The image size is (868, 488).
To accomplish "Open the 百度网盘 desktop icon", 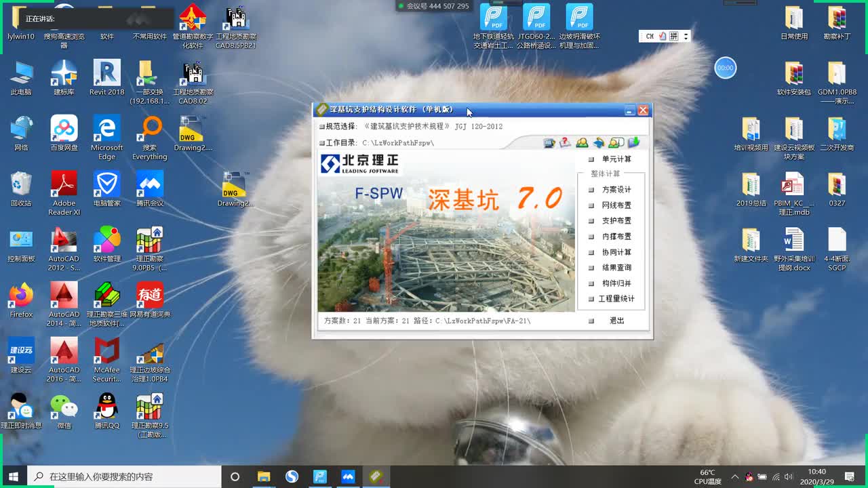I will coord(64,133).
